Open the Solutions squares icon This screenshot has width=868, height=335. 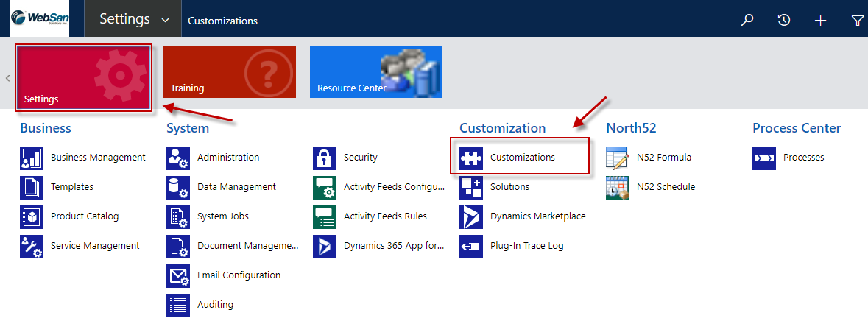coord(471,187)
